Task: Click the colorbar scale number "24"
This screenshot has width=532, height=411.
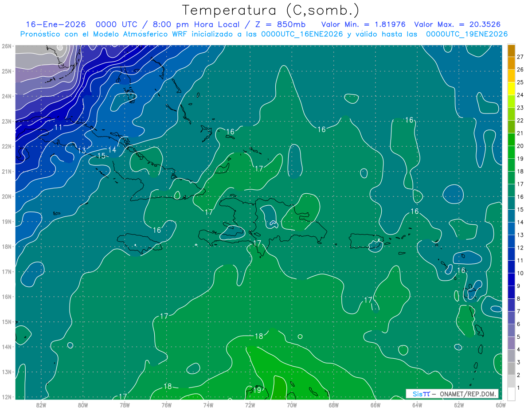Action: pyautogui.click(x=520, y=95)
